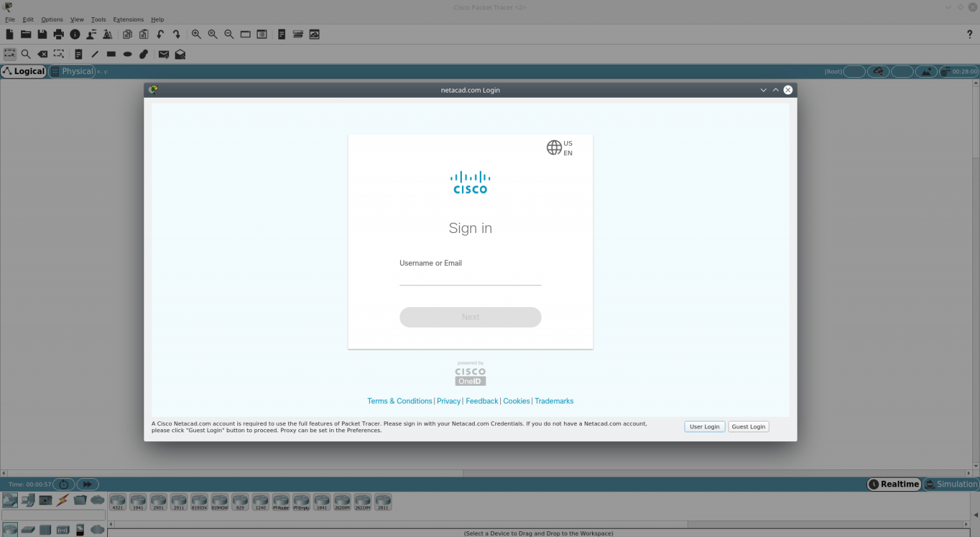The width and height of the screenshot is (980, 537).
Task: Open the Trademarks link
Action: [x=554, y=401]
